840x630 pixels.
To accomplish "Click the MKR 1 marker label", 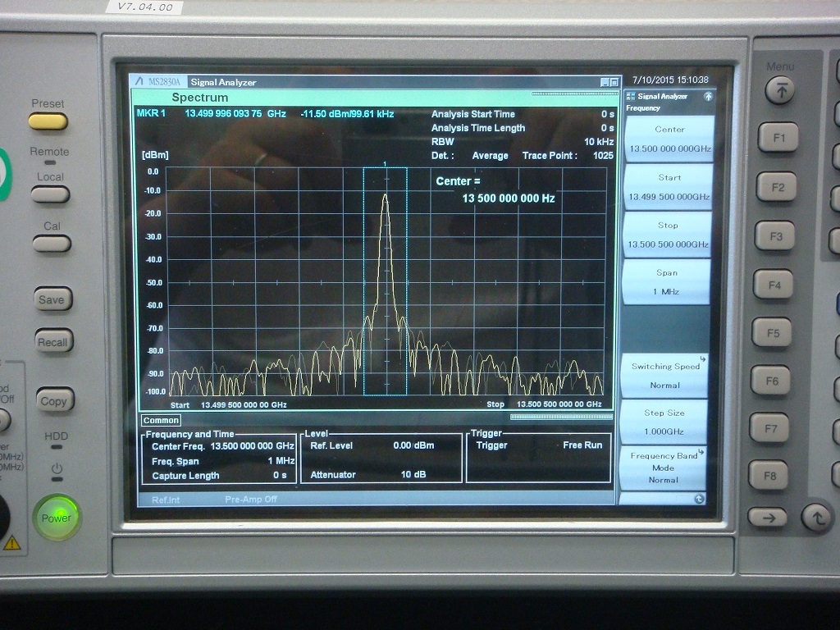I will [151, 113].
